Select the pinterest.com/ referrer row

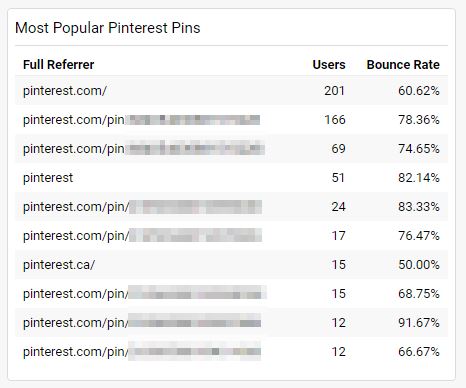coord(231,91)
